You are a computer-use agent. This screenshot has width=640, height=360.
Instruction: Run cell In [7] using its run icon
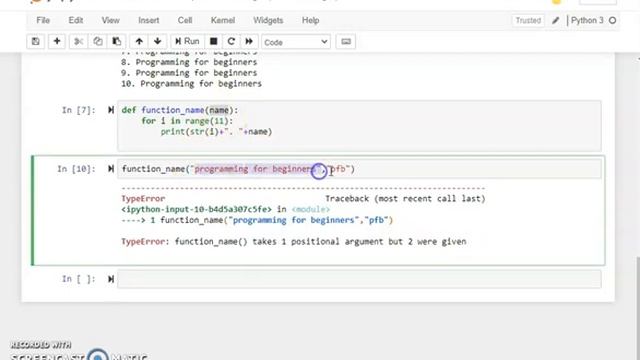click(x=111, y=110)
